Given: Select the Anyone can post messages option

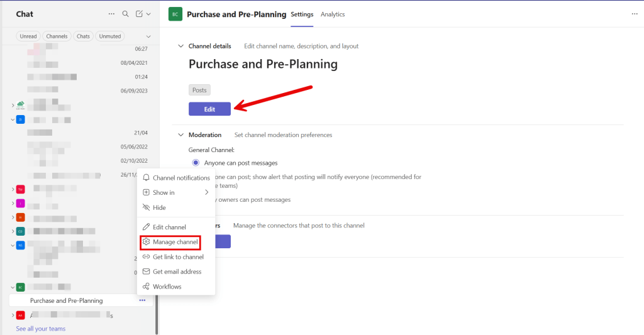Looking at the screenshot, I should pos(196,163).
